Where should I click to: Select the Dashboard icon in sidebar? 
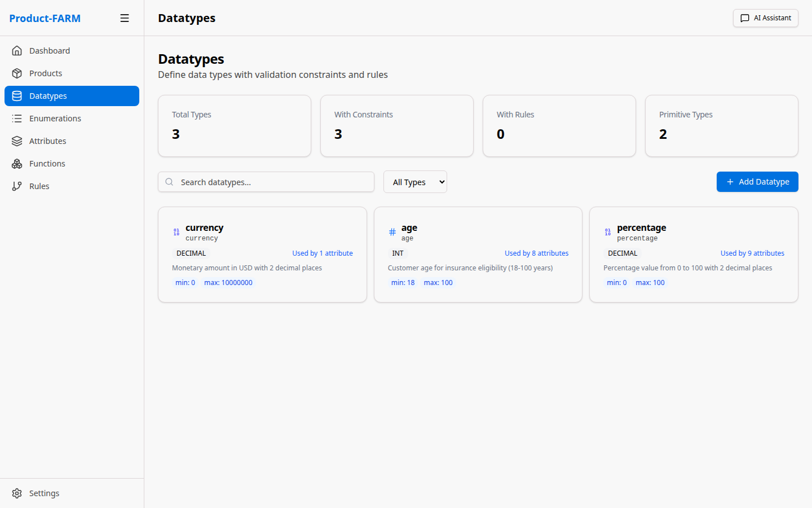point(17,50)
